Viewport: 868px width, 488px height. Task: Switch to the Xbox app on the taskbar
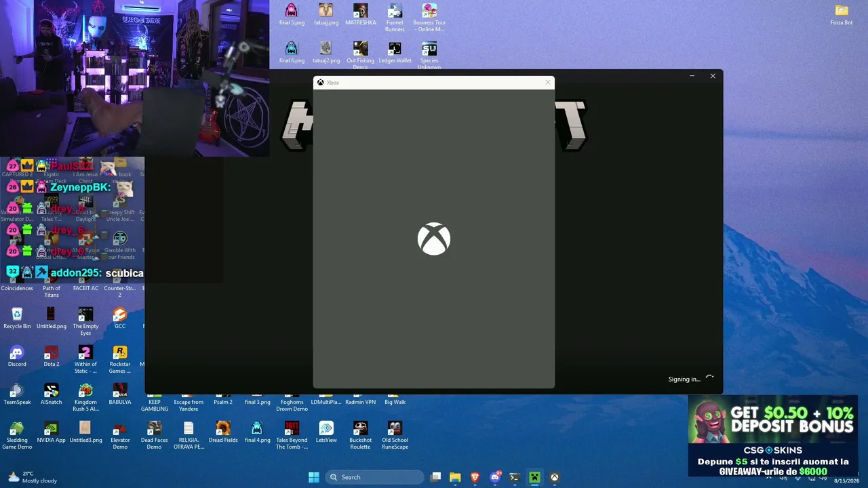554,477
